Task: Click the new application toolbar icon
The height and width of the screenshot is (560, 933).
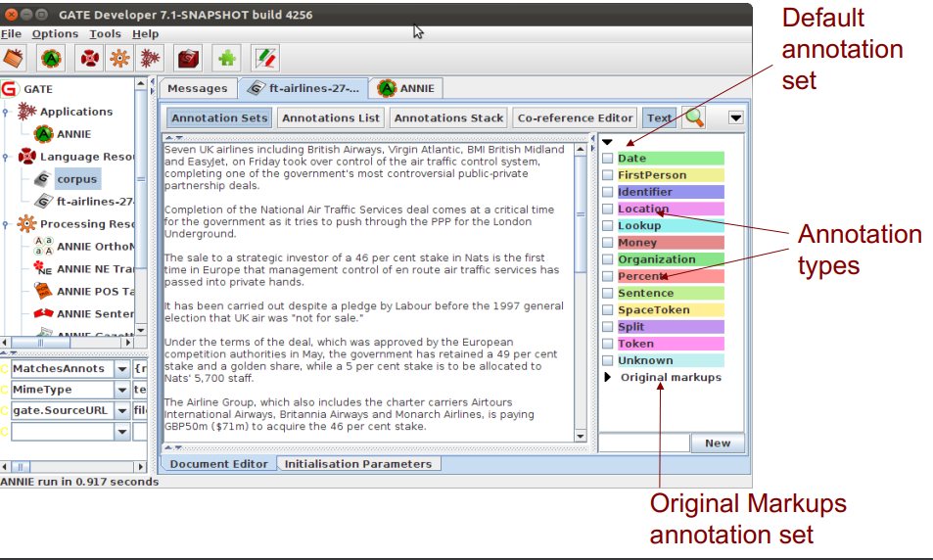Action: pyautogui.click(x=150, y=59)
